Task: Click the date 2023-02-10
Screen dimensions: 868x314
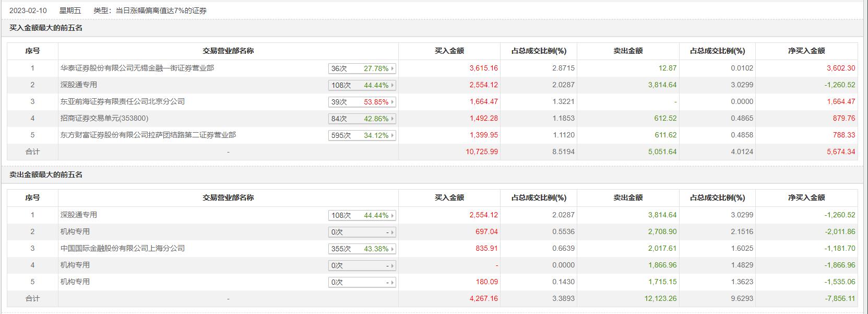Action: click(x=28, y=10)
